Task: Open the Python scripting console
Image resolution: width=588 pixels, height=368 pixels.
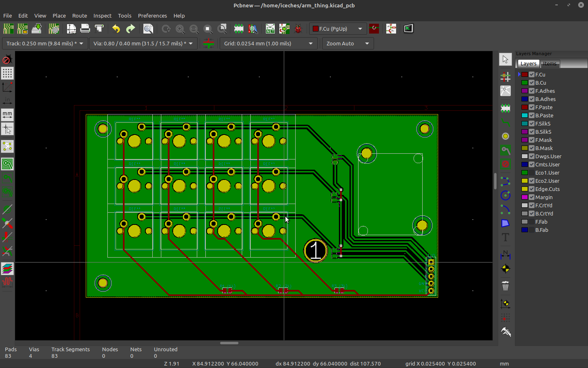Action: click(408, 29)
